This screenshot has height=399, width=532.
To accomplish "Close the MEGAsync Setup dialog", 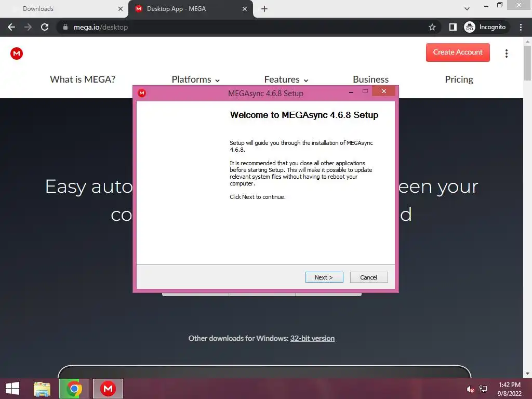I will [384, 91].
